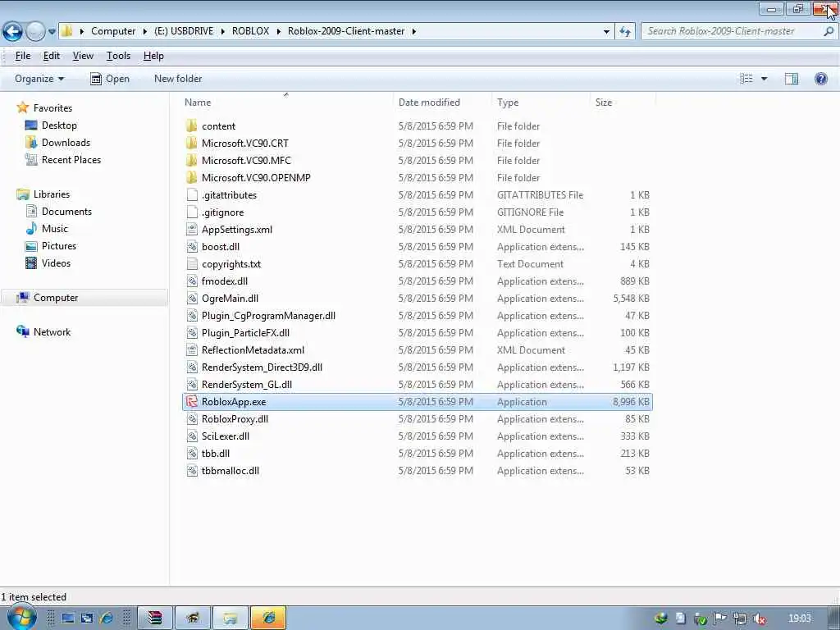Viewport: 840px width, 630px height.
Task: Click the New folder button
Action: pos(178,79)
